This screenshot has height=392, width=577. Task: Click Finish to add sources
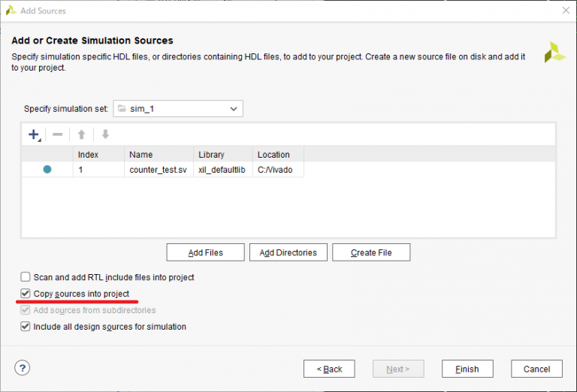tap(467, 369)
